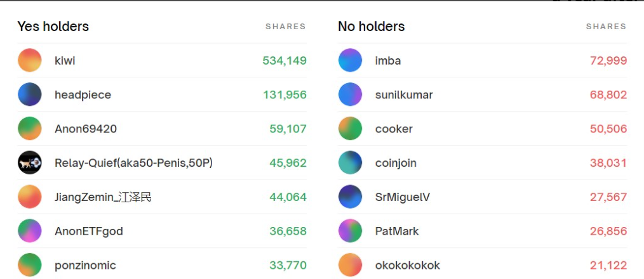Open Anon69420 user profile
The height and width of the screenshot is (279, 644).
[x=86, y=129]
